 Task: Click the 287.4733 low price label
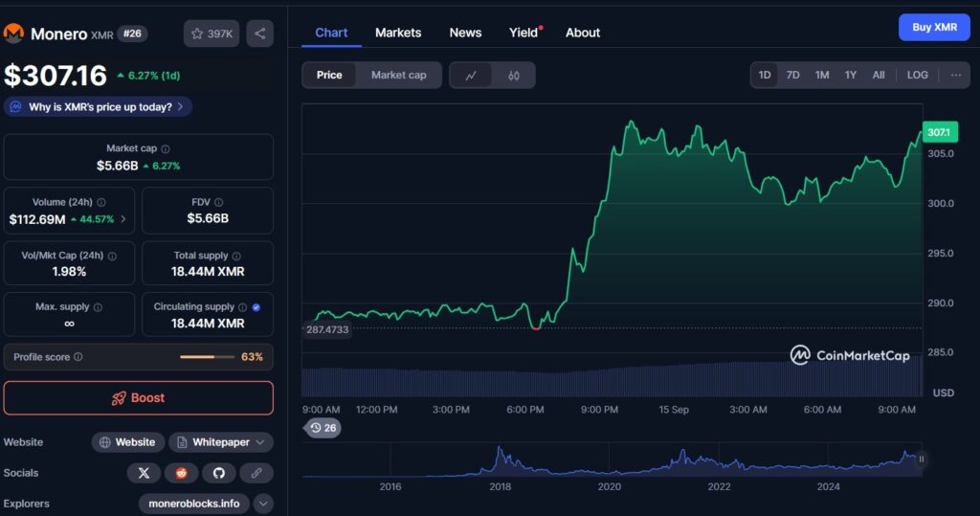point(327,329)
